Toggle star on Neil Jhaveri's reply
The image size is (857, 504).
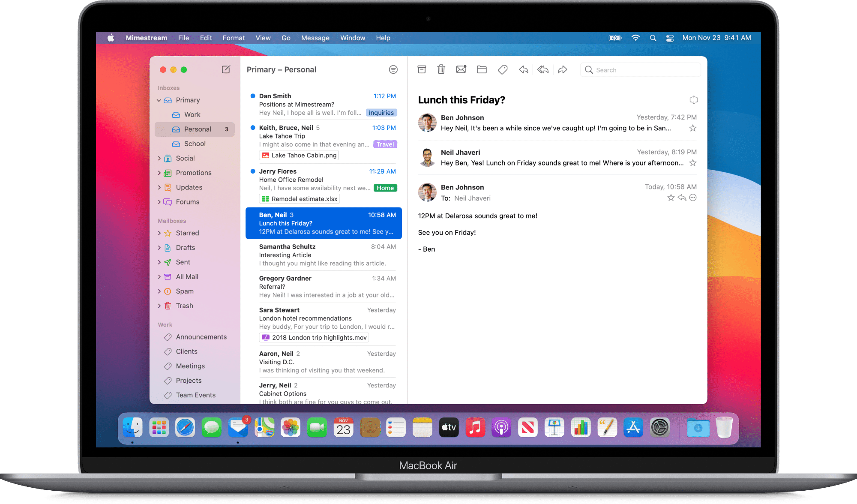click(x=693, y=163)
